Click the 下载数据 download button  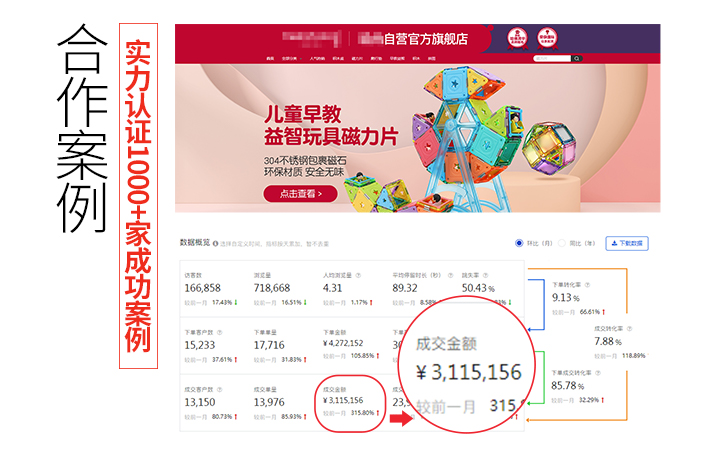coord(627,243)
